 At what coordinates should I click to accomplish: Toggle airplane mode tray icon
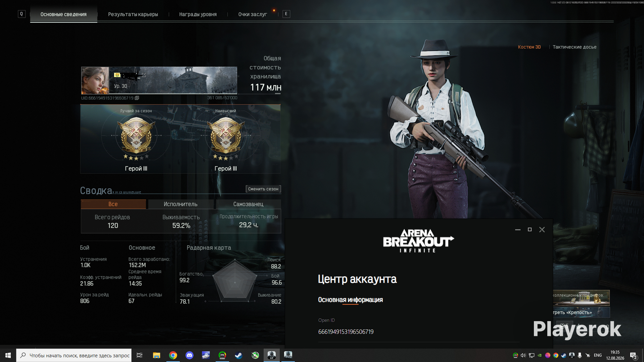pos(588,355)
